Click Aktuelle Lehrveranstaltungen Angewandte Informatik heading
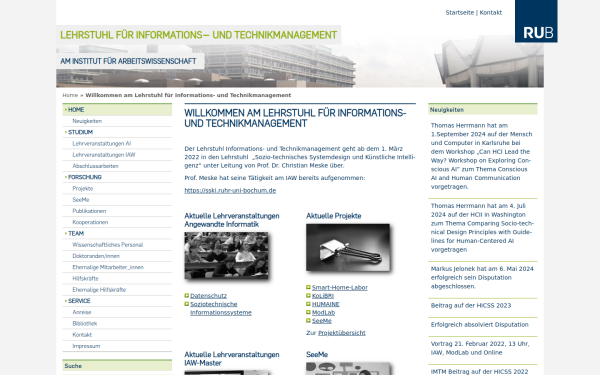Screen dimensions: 600x375 coord(232,220)
